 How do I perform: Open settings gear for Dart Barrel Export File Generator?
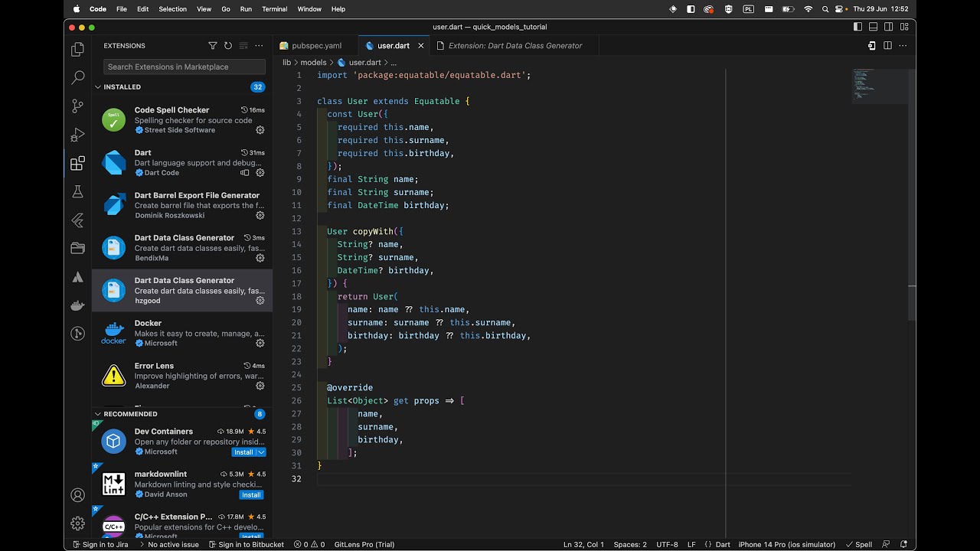coord(260,216)
